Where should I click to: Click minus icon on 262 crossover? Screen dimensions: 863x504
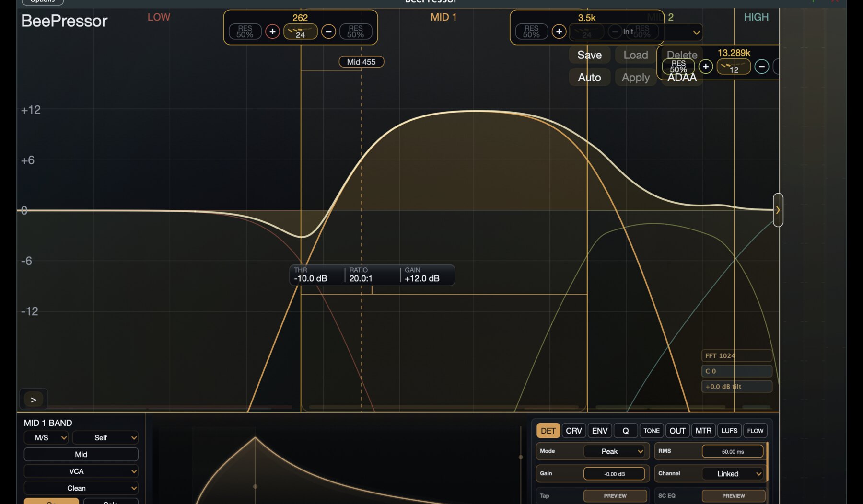(x=328, y=32)
